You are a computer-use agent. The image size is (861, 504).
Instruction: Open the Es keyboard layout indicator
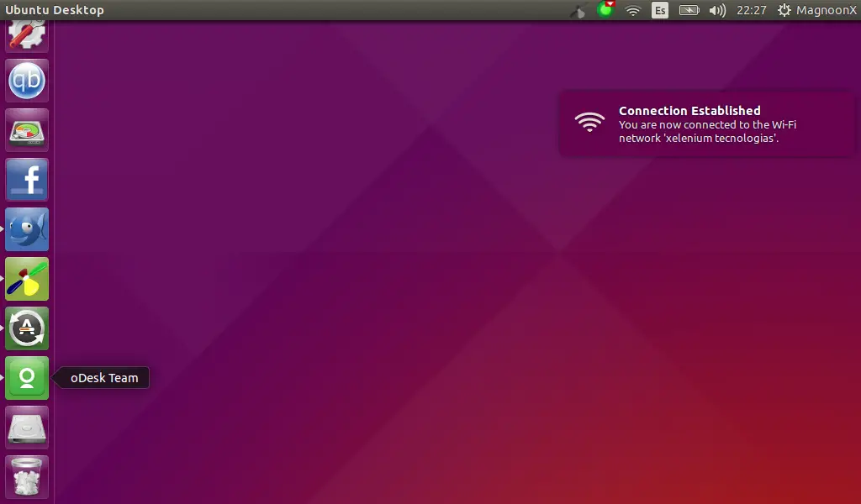point(660,10)
